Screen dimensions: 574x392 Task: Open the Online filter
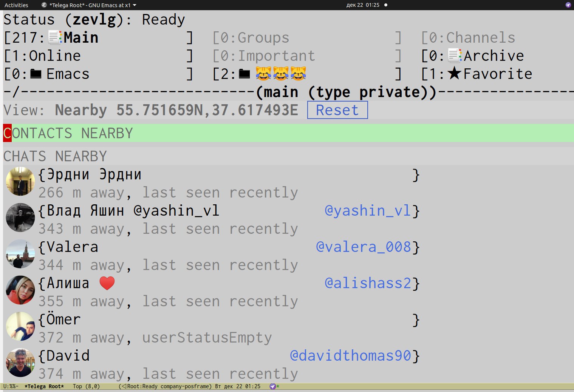click(x=98, y=56)
